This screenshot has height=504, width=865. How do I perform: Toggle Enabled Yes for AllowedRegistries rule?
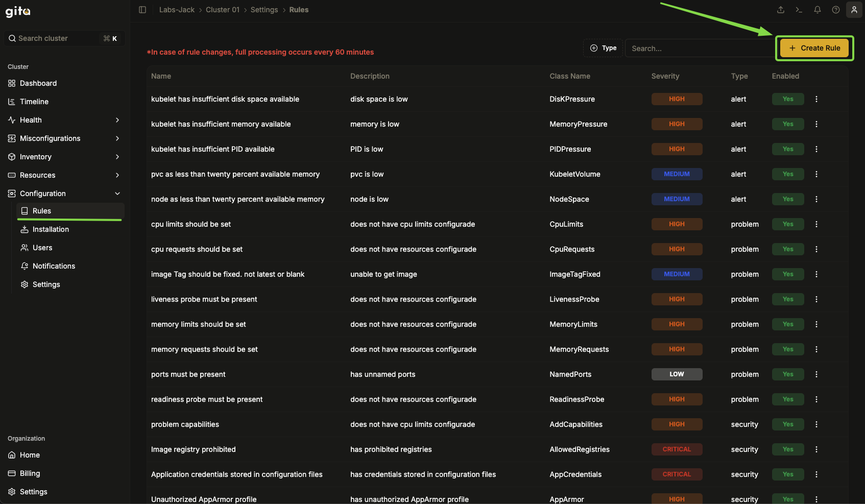click(x=788, y=449)
